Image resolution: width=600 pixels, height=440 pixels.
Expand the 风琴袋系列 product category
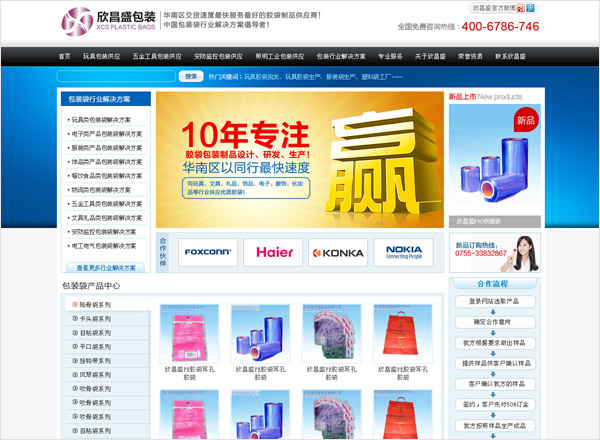[x=96, y=374]
